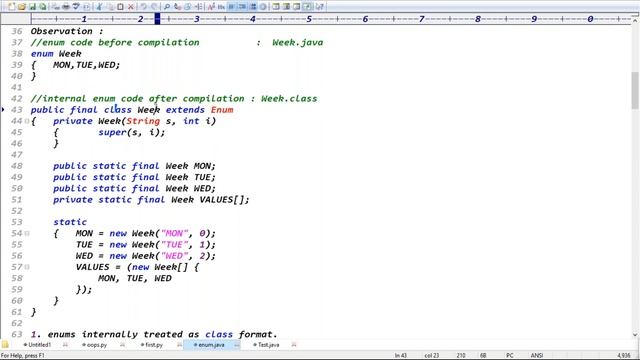Click the 'static' keyword on line 53
The height and width of the screenshot is (360, 640).
click(x=70, y=222)
